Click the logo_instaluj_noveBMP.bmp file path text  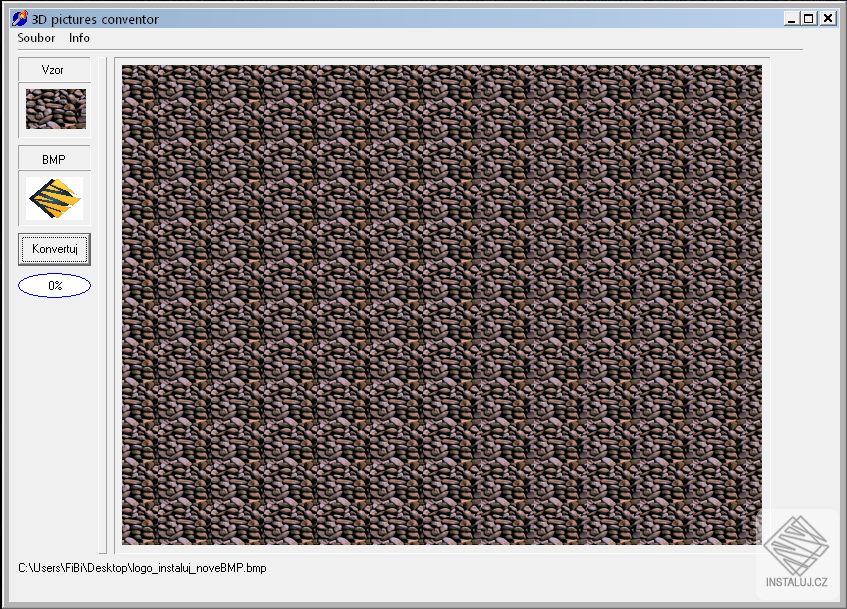143,568
